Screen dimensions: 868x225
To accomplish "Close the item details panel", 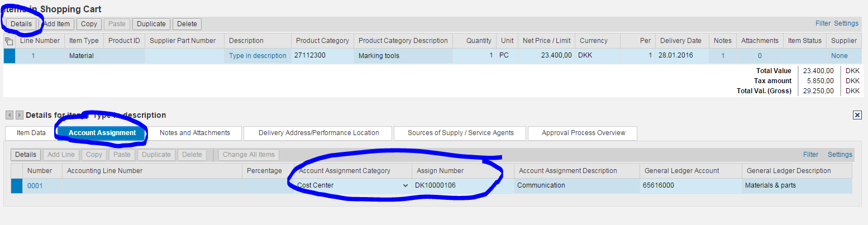I will [857, 115].
